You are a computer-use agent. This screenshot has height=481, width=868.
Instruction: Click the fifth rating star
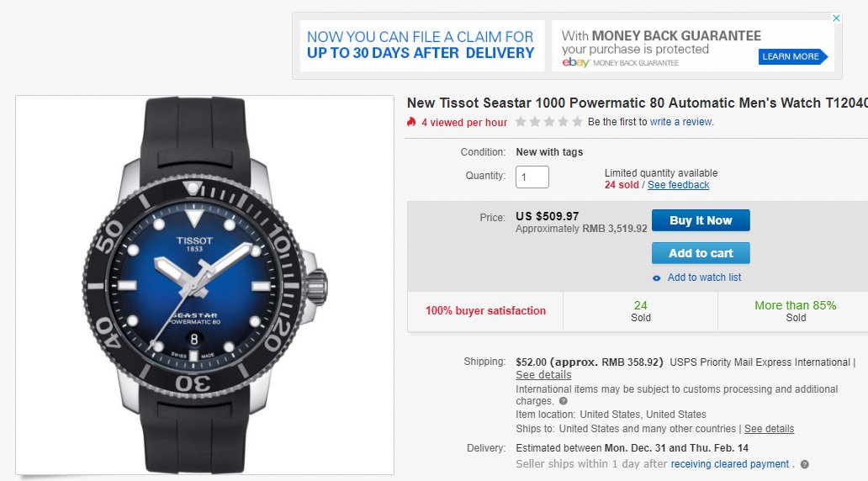pos(577,122)
